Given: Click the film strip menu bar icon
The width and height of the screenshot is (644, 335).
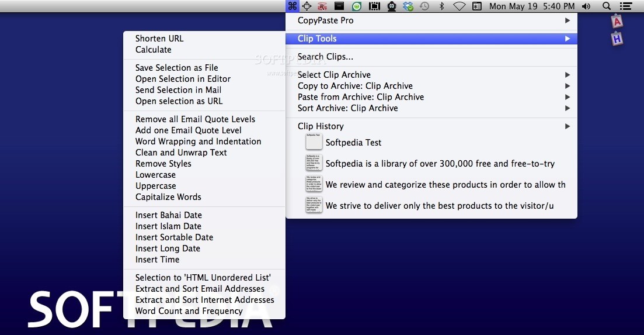Looking at the screenshot, I should pyautogui.click(x=374, y=6).
